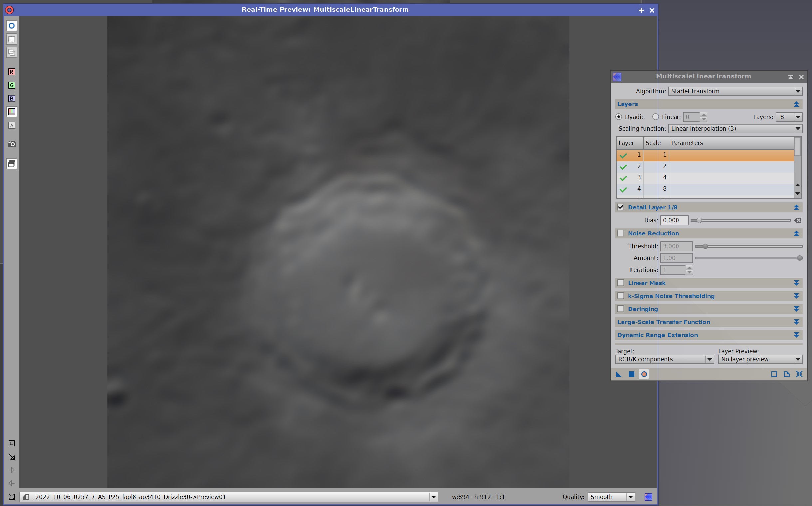Enable the Deringing checkbox
The width and height of the screenshot is (812, 506).
pyautogui.click(x=621, y=309)
